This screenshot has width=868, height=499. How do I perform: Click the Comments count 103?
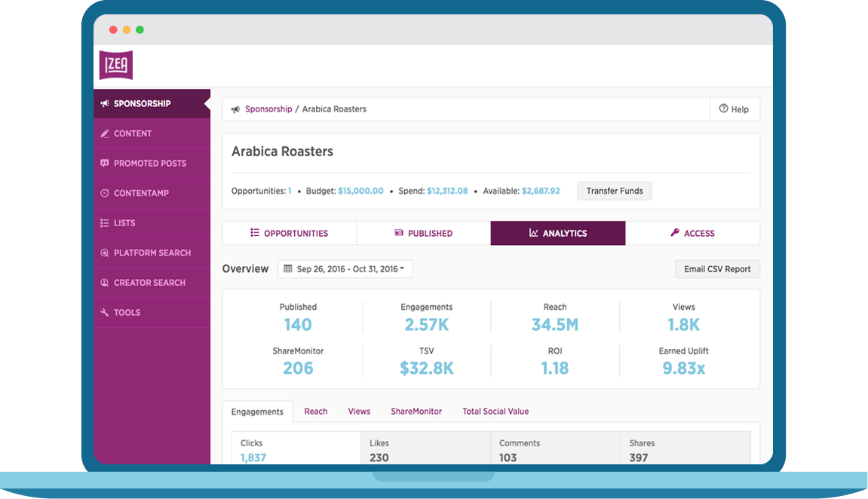pyautogui.click(x=508, y=458)
